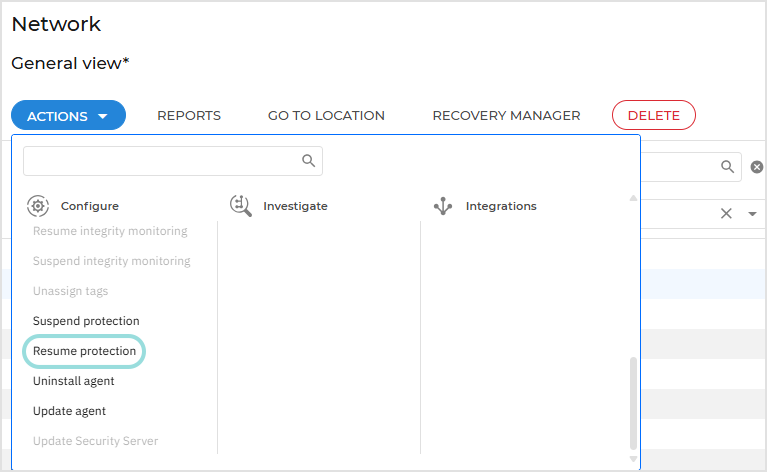Click the magnifier icon in the actions search box

[309, 161]
